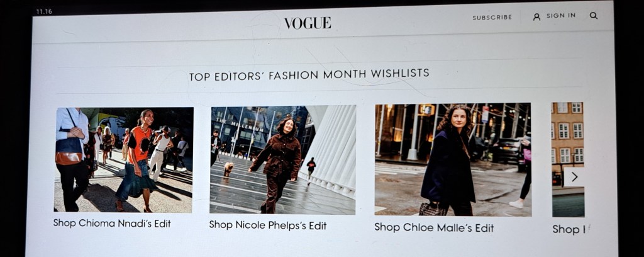Open Shop Chloe Malle's Edit link
644x257 pixels.
(x=434, y=227)
